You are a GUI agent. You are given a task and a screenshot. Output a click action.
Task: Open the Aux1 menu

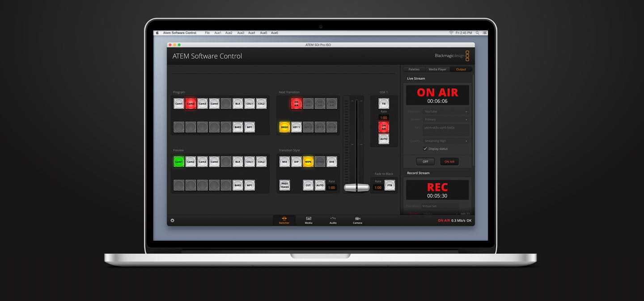pos(218,33)
